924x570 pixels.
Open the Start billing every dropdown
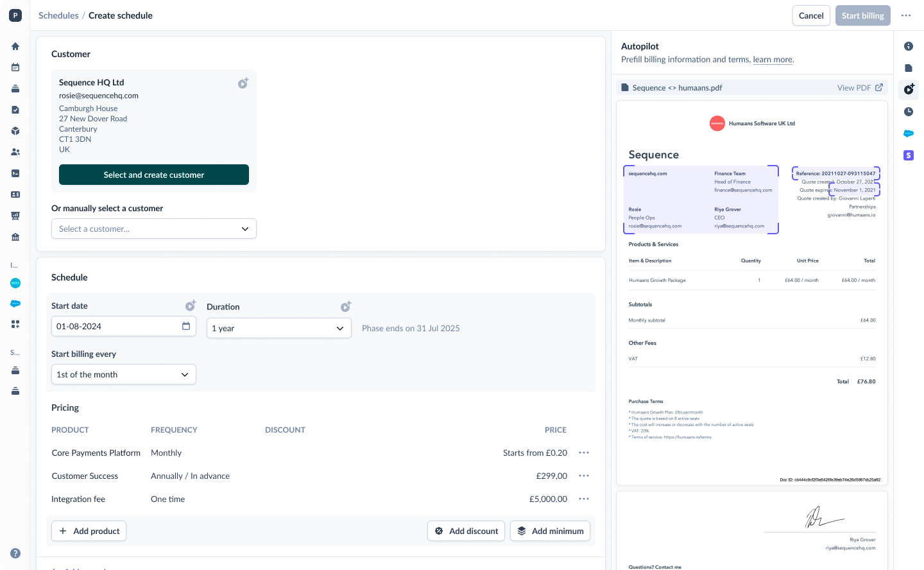124,374
